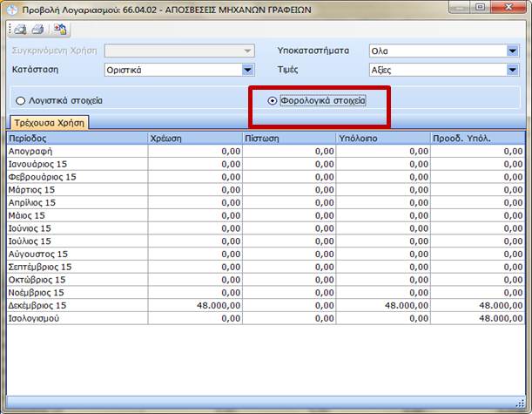The width and height of the screenshot is (532, 414).
Task: Select the Ιούλιος 15 row
Action: (266, 241)
